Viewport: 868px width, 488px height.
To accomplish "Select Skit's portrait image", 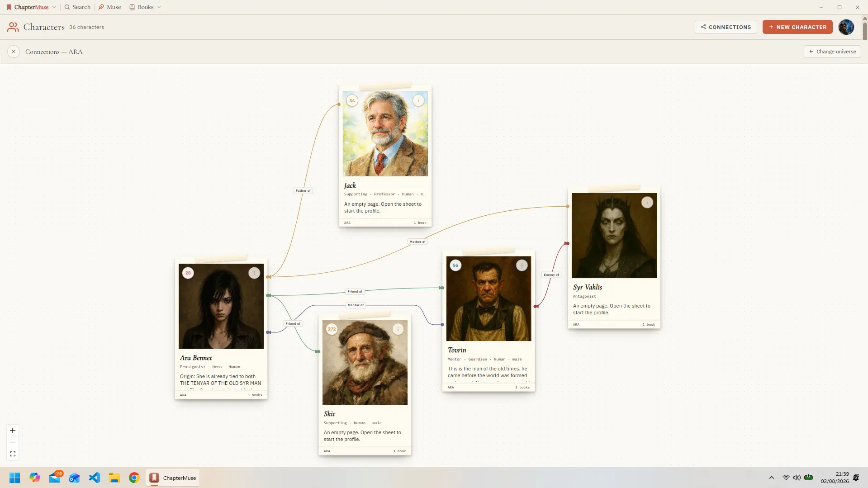I will (x=365, y=362).
